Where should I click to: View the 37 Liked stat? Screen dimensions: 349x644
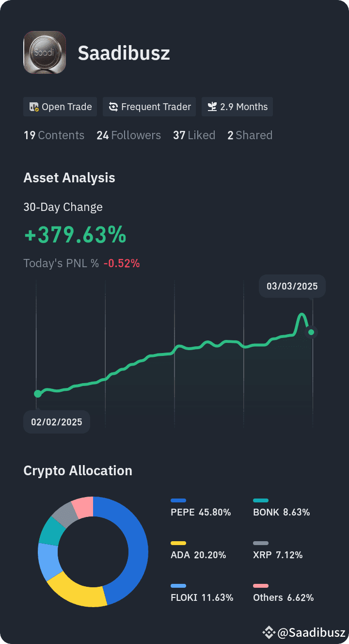click(194, 135)
